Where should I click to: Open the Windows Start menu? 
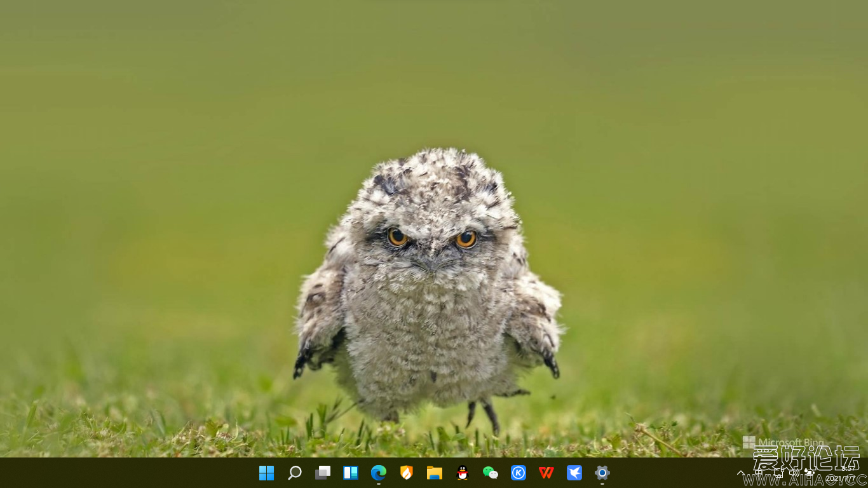[x=266, y=473]
